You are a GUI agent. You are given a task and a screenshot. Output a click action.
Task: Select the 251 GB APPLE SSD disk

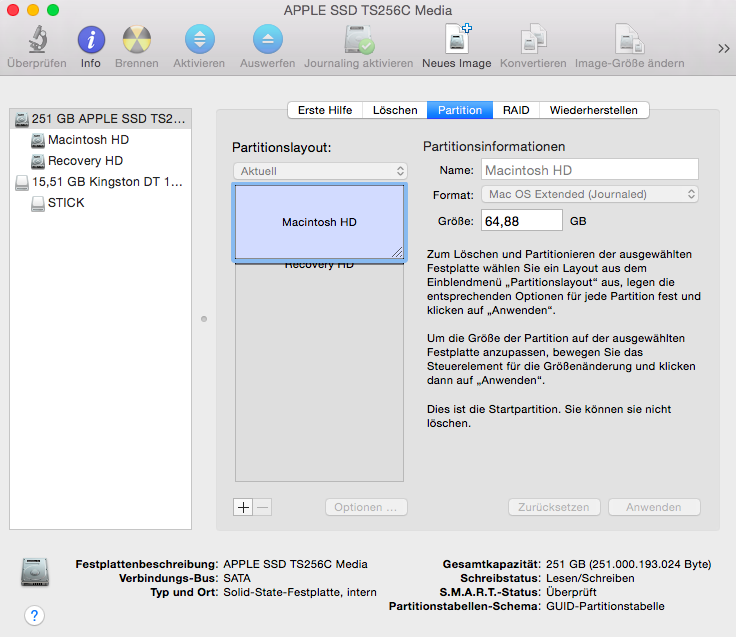point(100,119)
